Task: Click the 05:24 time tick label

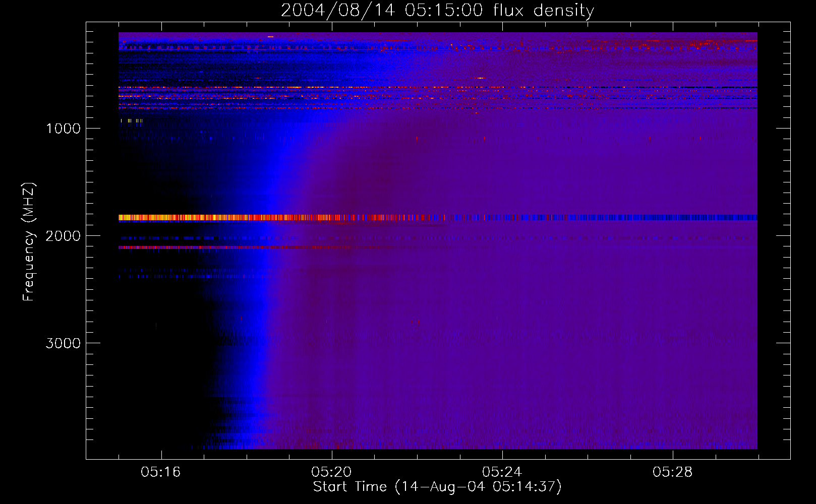Action: tap(502, 472)
